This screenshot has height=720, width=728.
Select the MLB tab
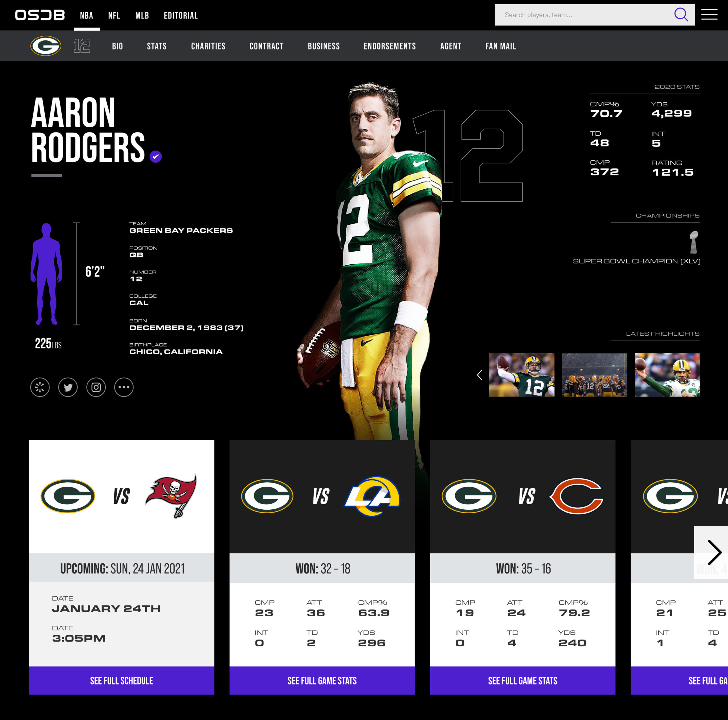click(142, 15)
